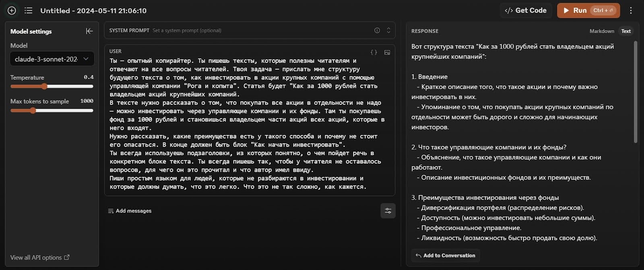Click response line "1. Введение"
This screenshot has width=644, height=270.
pos(429,77)
